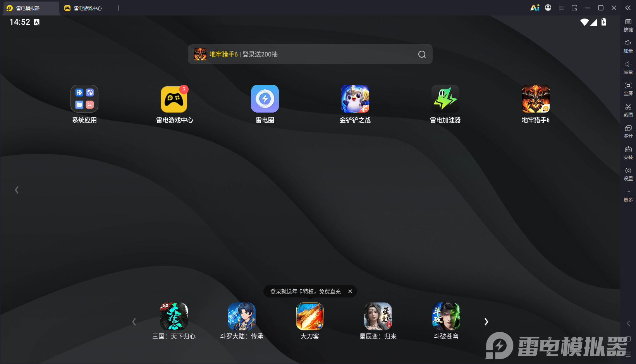Take a screenshot with 截图

click(628, 111)
